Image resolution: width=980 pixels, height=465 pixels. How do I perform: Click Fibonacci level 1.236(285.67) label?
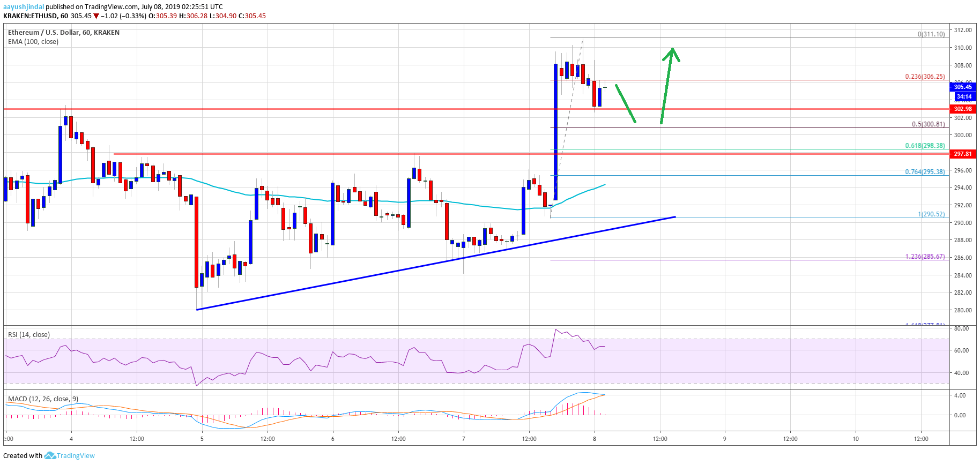coord(925,257)
